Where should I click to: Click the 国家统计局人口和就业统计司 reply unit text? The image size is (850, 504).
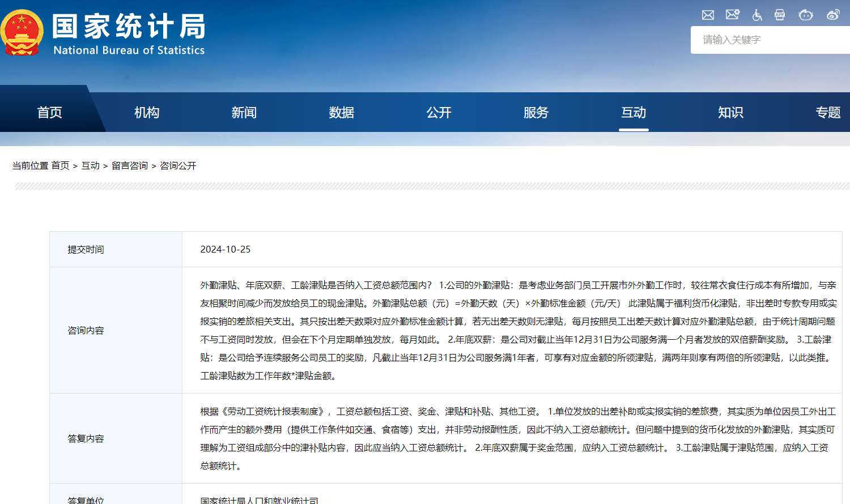[x=259, y=500]
